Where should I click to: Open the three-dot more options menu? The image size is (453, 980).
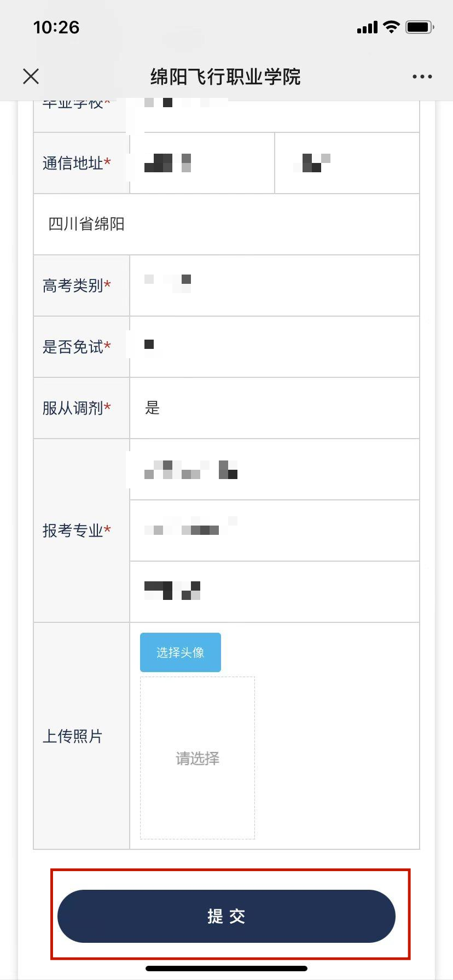pyautogui.click(x=422, y=77)
